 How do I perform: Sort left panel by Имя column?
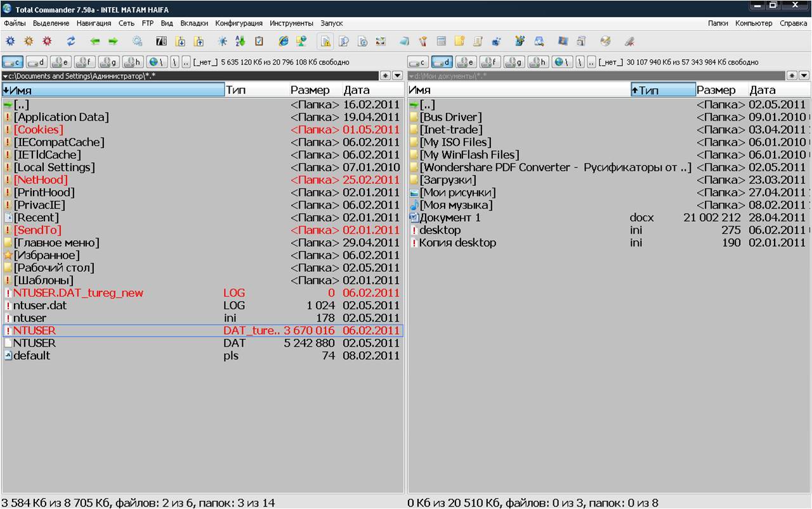click(x=114, y=90)
